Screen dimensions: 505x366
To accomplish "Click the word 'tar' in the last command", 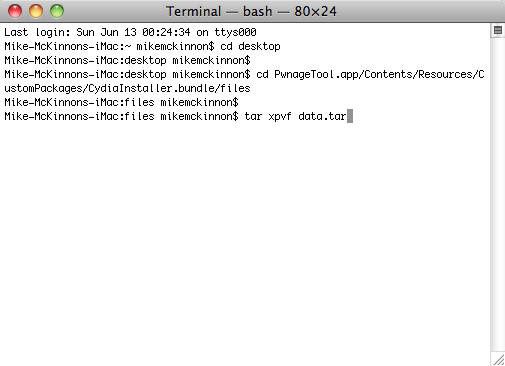I will (x=253, y=116).
